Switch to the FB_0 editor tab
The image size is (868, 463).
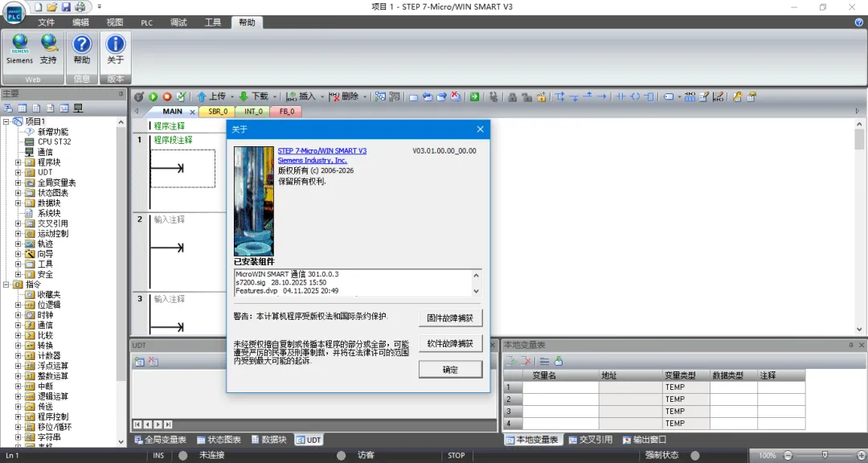(x=286, y=111)
